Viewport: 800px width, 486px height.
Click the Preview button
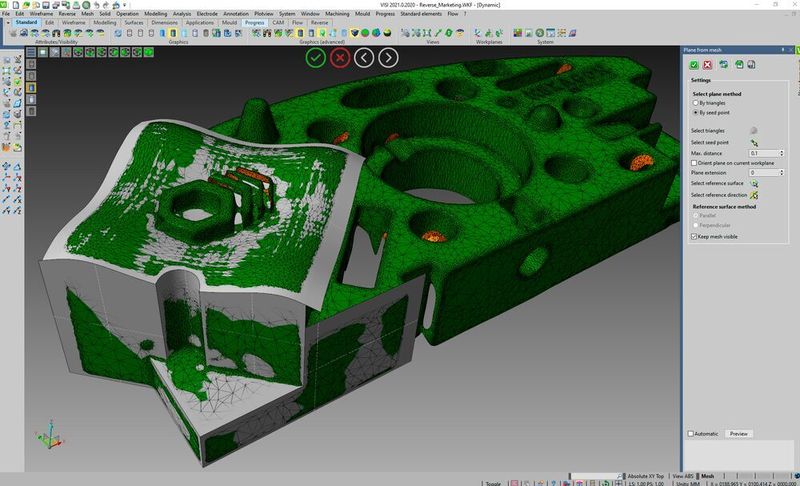(738, 434)
